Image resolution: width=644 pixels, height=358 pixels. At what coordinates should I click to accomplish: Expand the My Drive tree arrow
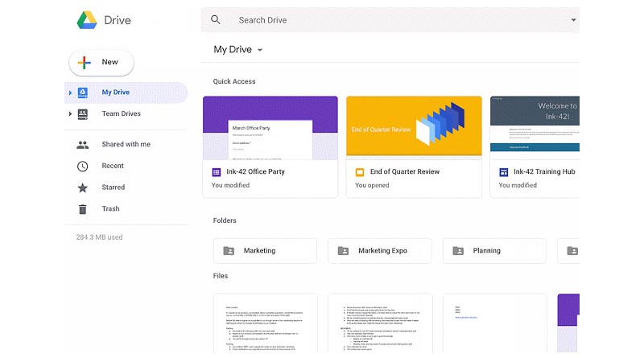tap(70, 93)
